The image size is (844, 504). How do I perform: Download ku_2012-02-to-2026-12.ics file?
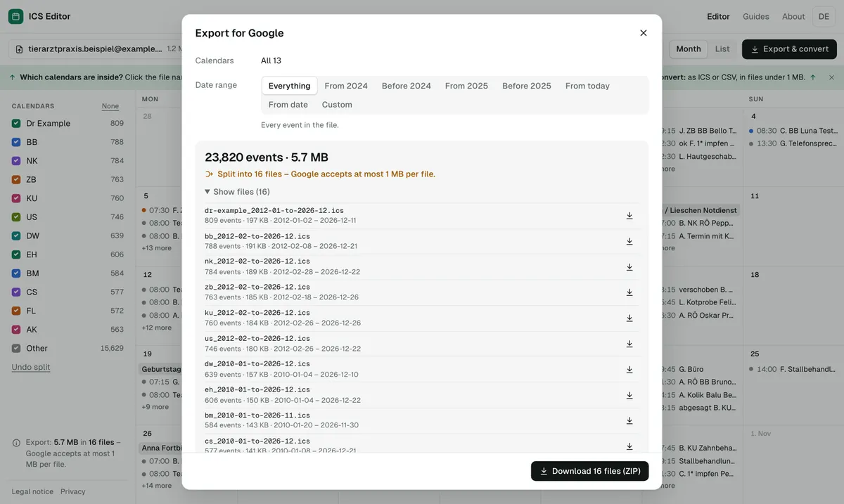pos(629,318)
